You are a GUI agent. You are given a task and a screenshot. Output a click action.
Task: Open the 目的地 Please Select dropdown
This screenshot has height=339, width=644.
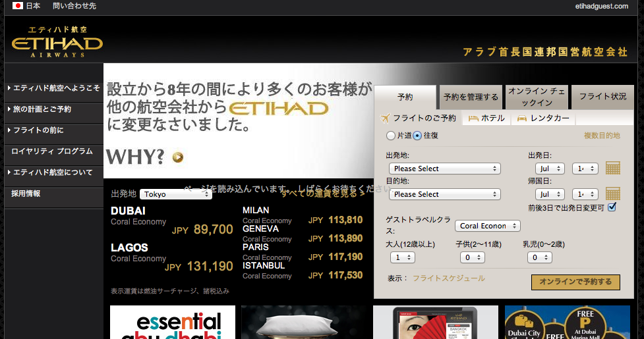[444, 194]
